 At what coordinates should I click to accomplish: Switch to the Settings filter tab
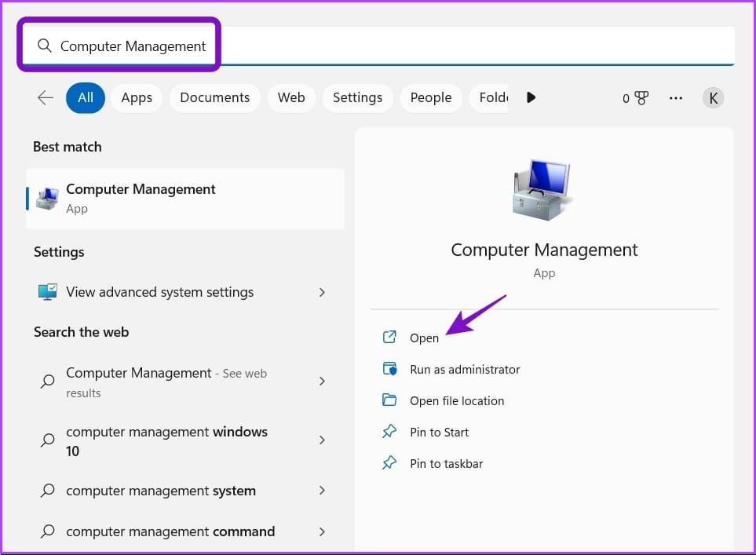(x=357, y=97)
